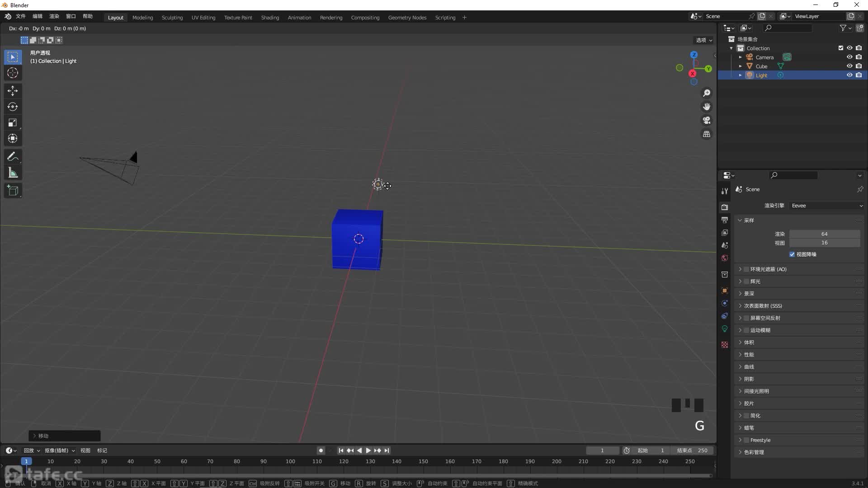The height and width of the screenshot is (488, 868).
Task: Drag the timeline frame slider
Action: [26, 461]
